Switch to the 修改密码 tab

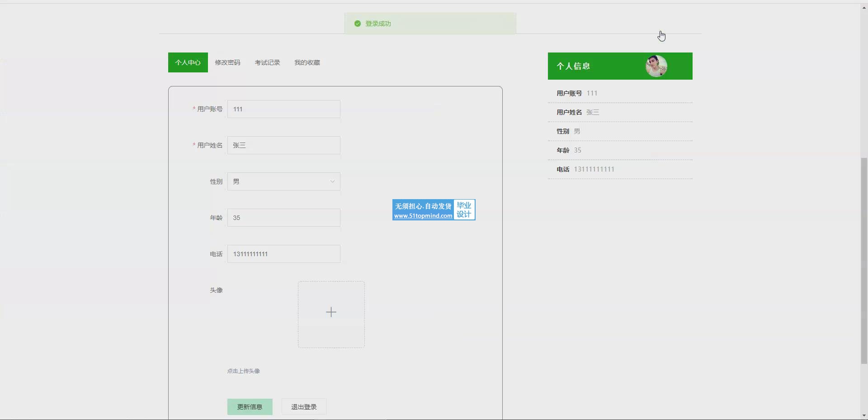pyautogui.click(x=227, y=62)
